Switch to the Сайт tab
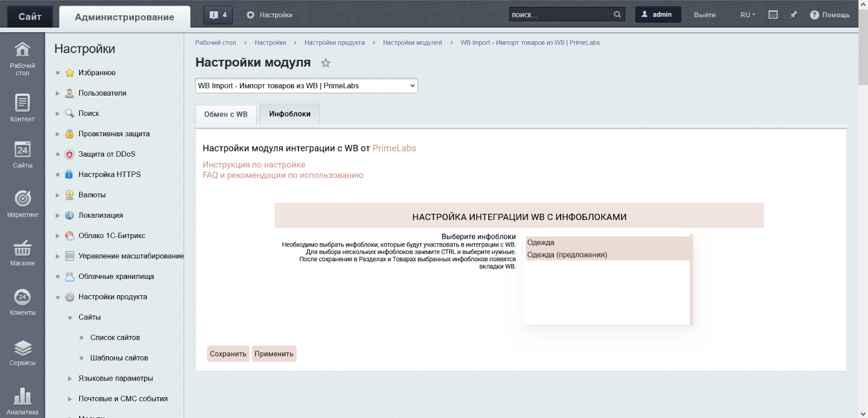This screenshot has height=418, width=868. pyautogui.click(x=29, y=15)
